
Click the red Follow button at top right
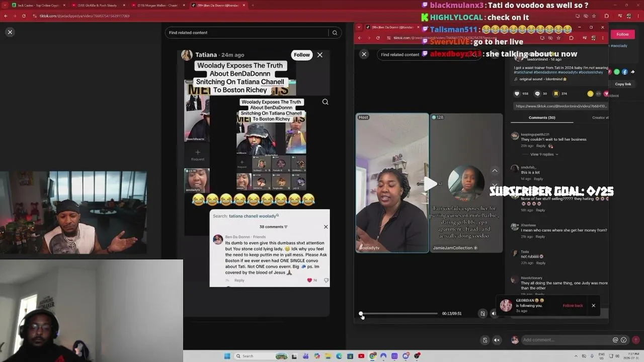click(x=623, y=34)
